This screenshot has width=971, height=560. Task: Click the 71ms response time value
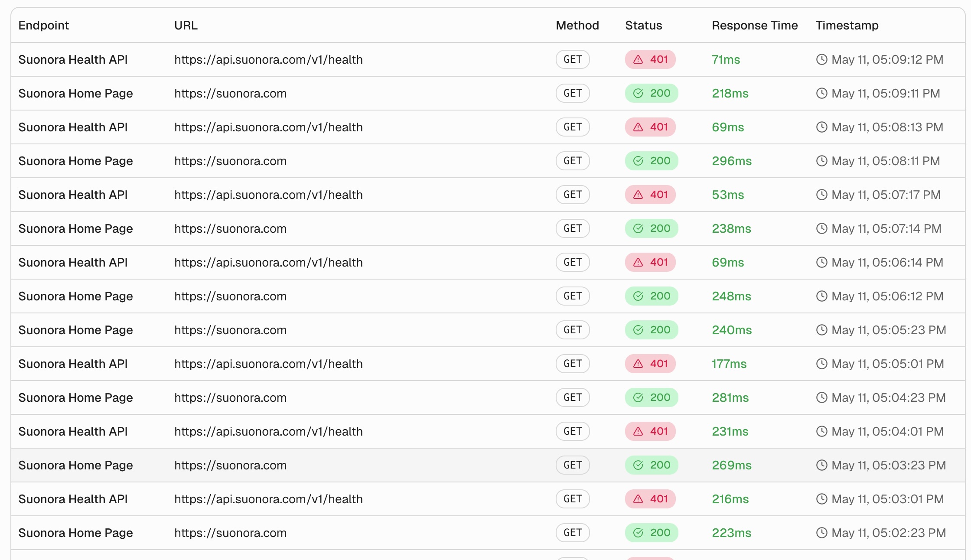726,59
